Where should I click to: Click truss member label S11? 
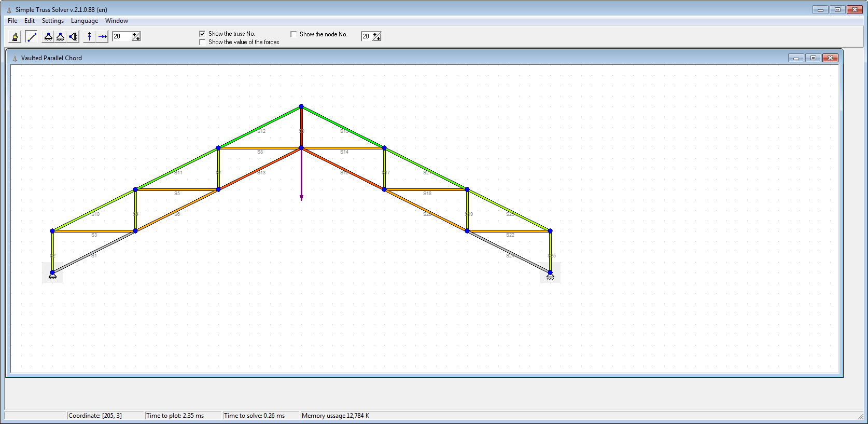click(178, 173)
